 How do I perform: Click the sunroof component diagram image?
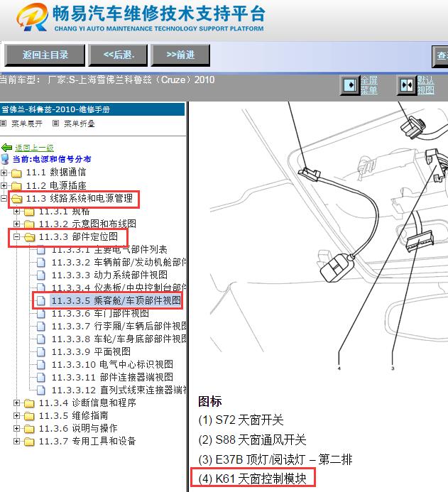tap(328, 237)
